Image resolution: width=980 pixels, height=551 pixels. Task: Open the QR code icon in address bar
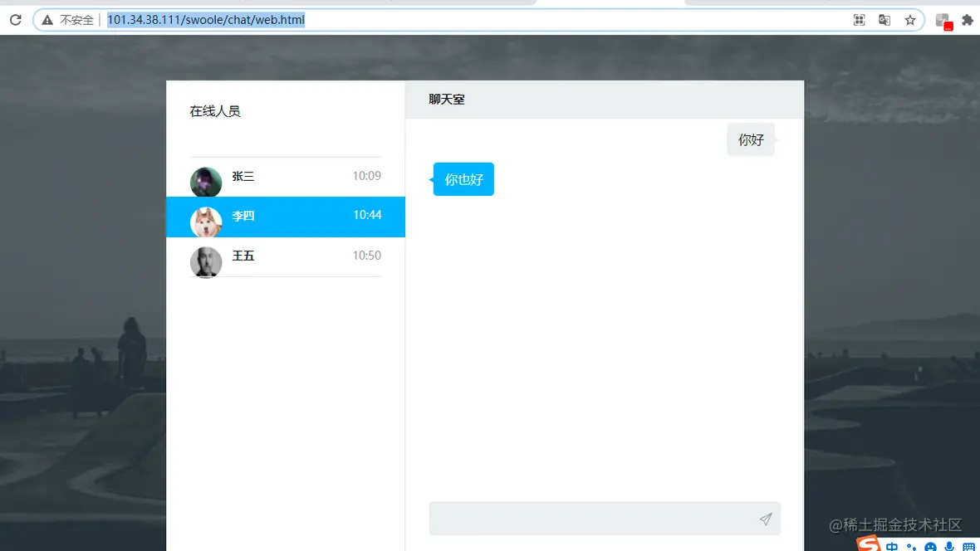coord(860,20)
